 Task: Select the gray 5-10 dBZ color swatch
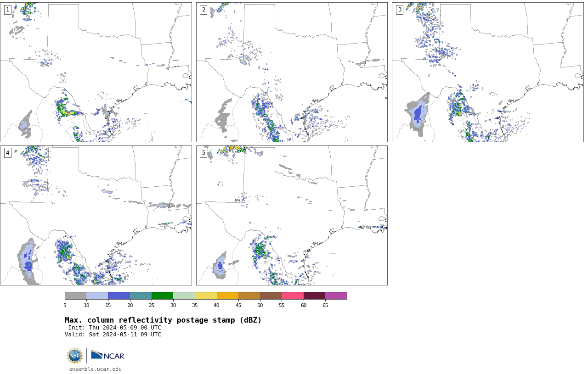pyautogui.click(x=75, y=296)
